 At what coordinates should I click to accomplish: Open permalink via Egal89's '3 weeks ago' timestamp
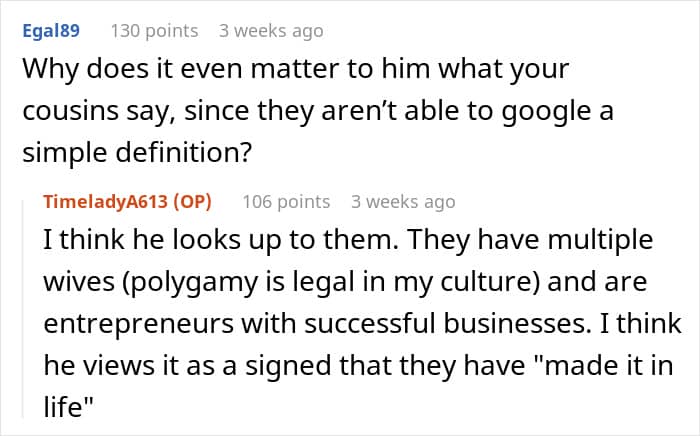click(271, 31)
